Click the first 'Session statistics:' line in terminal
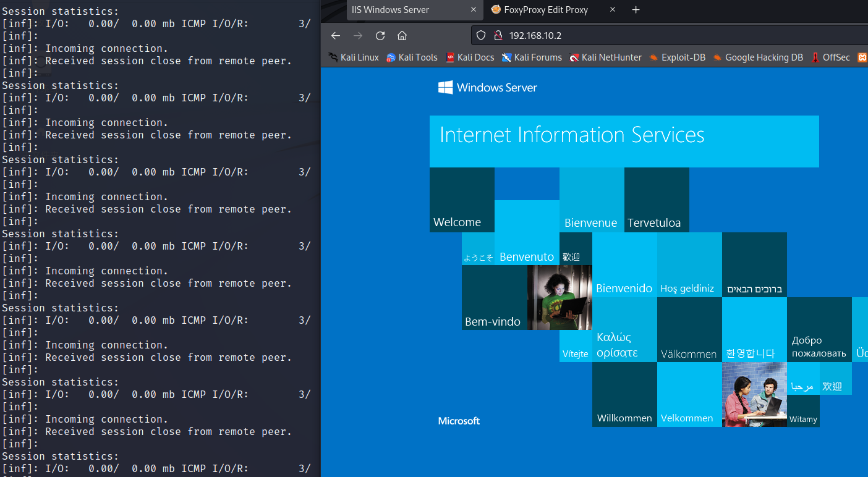 (61, 11)
